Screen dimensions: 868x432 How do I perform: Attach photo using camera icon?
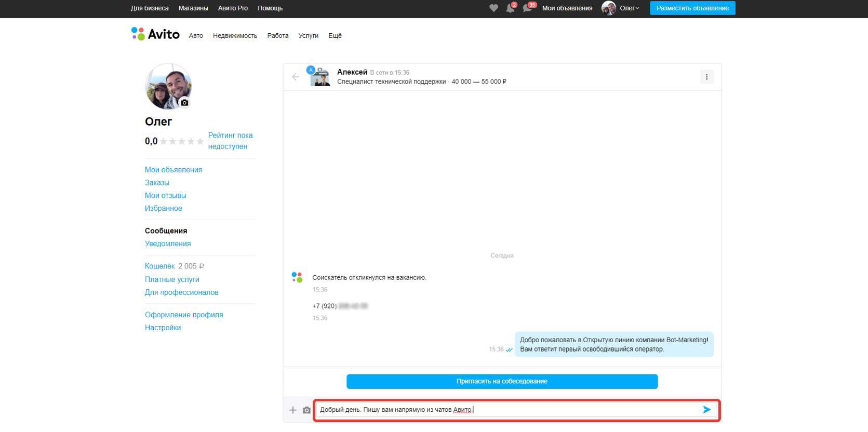[x=306, y=410]
